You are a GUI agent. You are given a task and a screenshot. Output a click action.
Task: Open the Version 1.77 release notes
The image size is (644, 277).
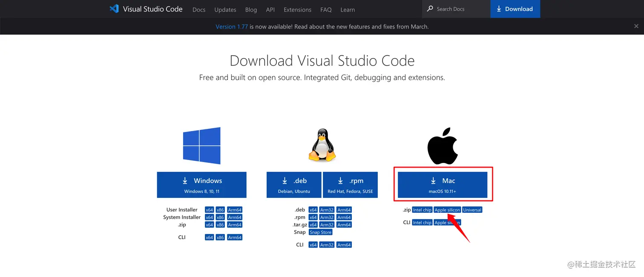232,26
